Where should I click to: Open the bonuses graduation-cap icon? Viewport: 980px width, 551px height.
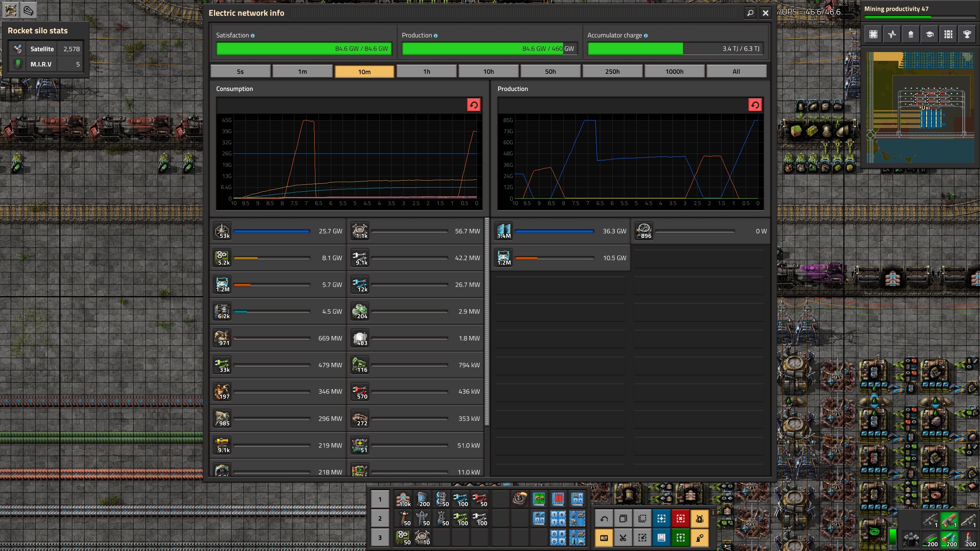(929, 34)
